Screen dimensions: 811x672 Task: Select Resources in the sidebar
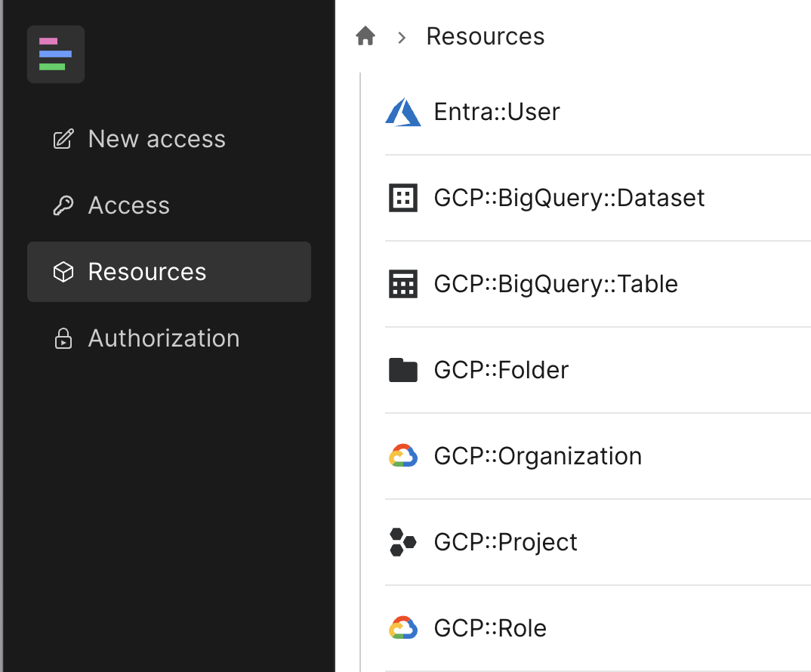click(169, 272)
